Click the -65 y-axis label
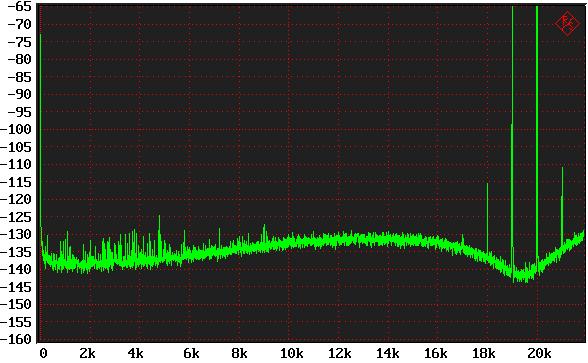Viewport: 588px width, 363px height. pos(20,7)
